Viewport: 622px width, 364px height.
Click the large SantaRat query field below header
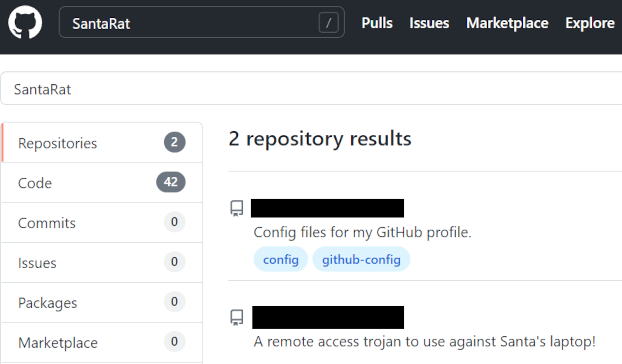point(311,89)
